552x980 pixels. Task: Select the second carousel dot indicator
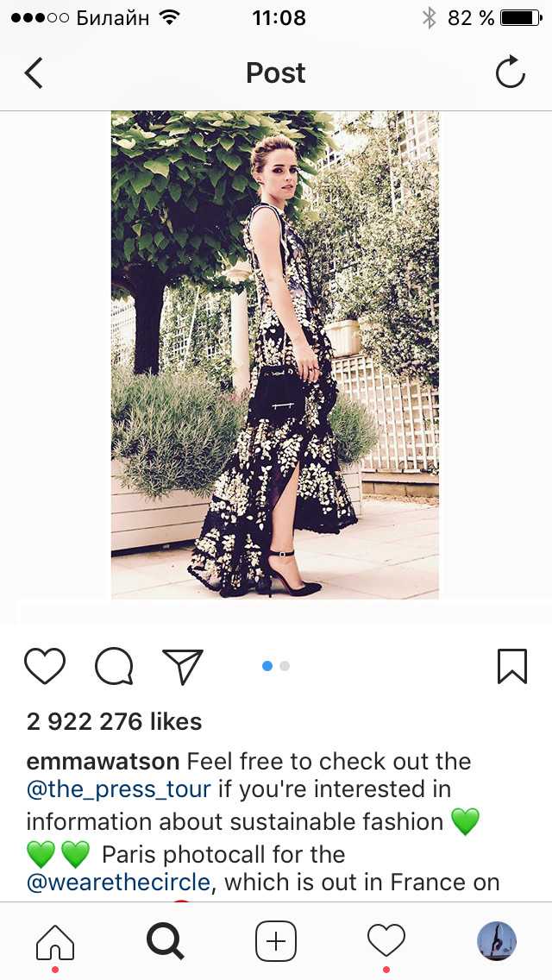(285, 666)
